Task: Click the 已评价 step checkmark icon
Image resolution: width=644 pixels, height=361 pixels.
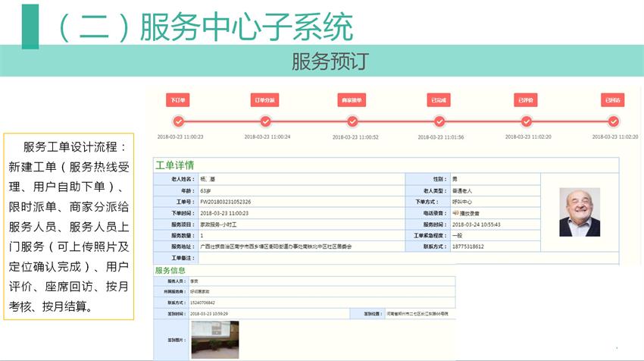Action: (x=525, y=121)
